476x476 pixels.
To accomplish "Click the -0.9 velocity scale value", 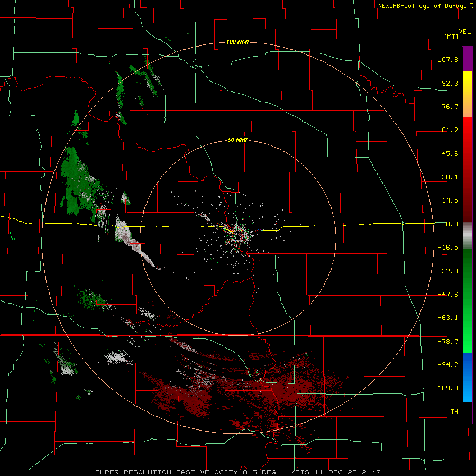I will (x=450, y=224).
